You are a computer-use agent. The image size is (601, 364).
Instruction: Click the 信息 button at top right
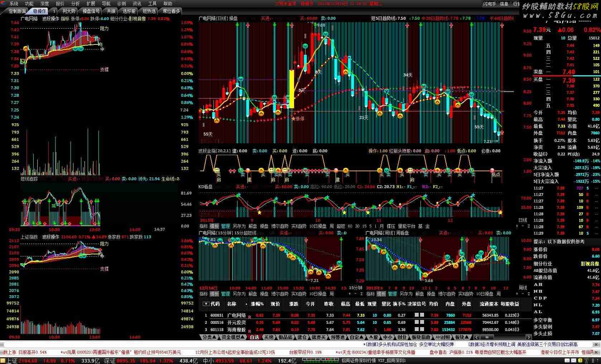pyautogui.click(x=504, y=4)
